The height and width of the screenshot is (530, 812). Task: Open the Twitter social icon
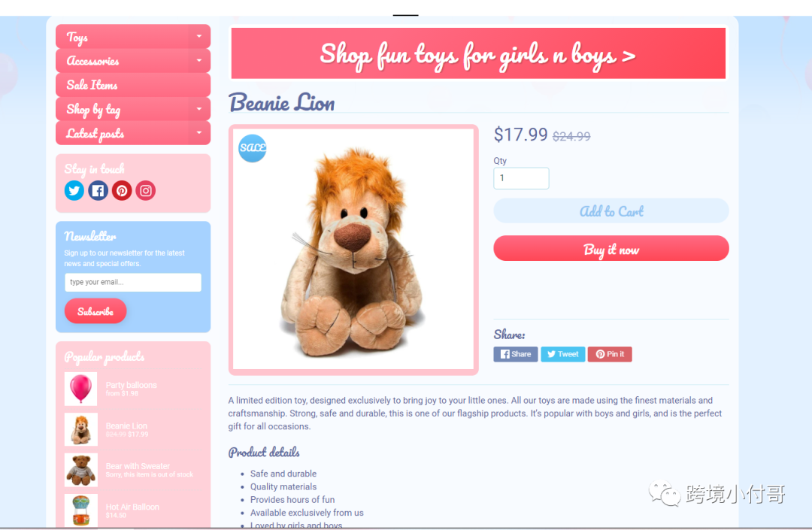(74, 190)
